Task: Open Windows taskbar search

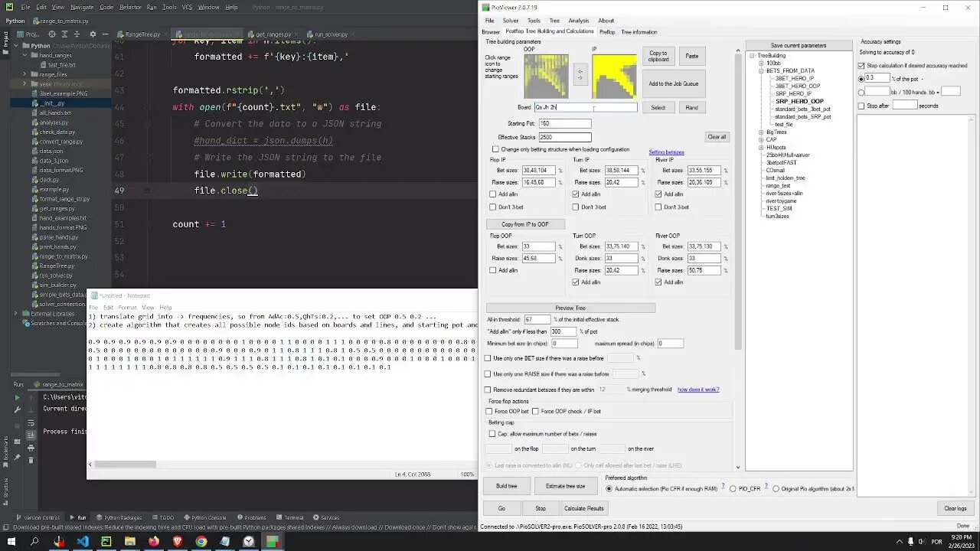Action: (x=34, y=542)
